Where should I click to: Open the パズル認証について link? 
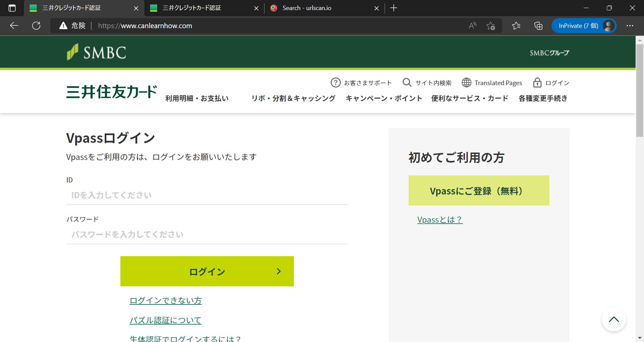tap(165, 320)
